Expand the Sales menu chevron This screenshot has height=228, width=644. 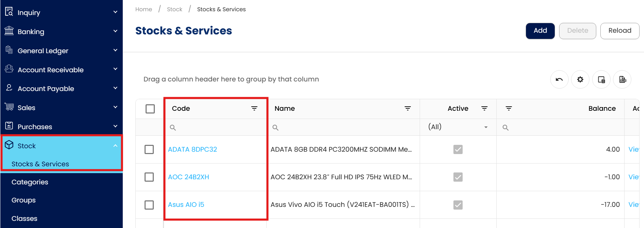click(x=115, y=107)
